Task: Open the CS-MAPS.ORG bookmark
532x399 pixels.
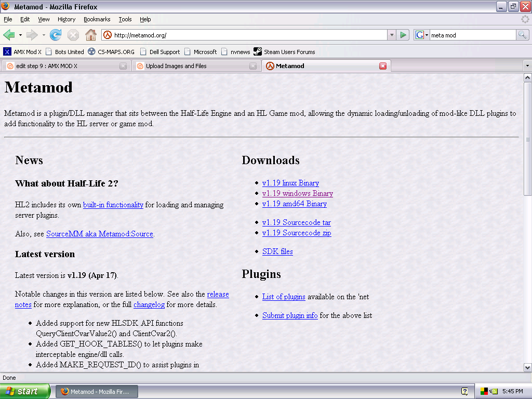Action: [111, 52]
